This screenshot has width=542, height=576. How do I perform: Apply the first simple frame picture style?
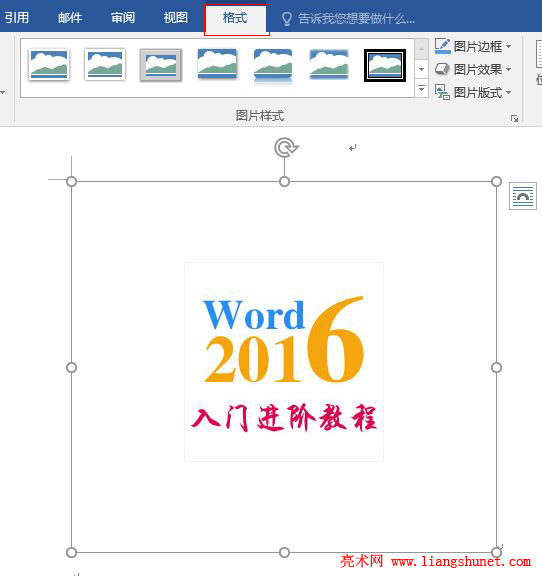pos(49,65)
